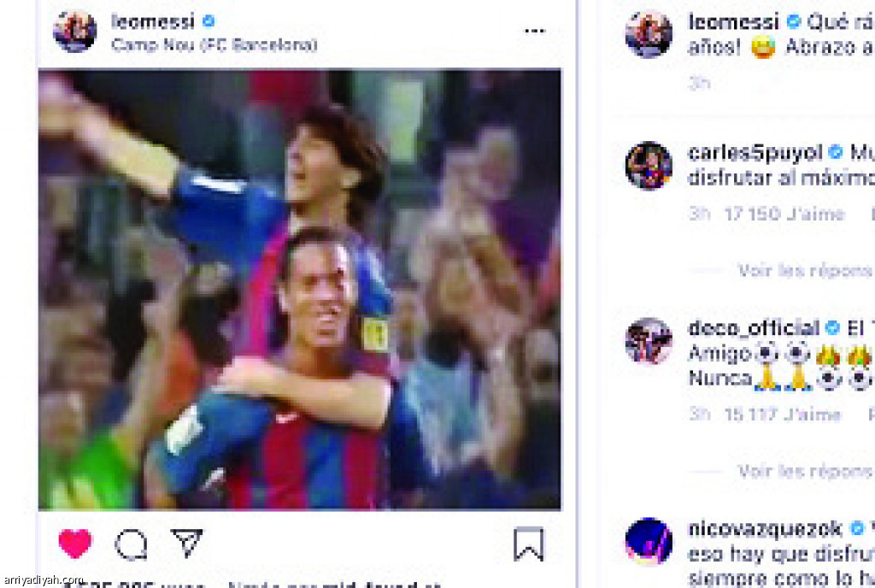Toggle the bookmark save icon
Image resolution: width=875 pixels, height=588 pixels.
click(x=528, y=544)
